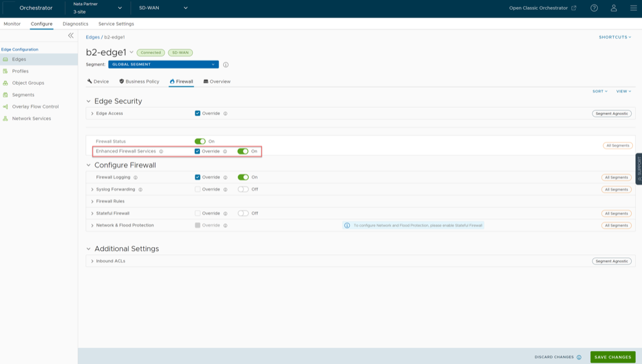Open the hamburger menu icon
The height and width of the screenshot is (364, 642).
tap(633, 8)
